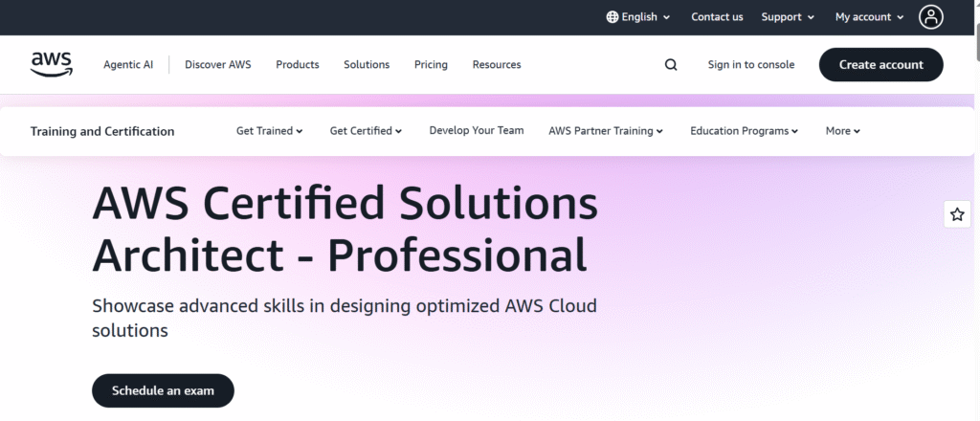
Task: Expand the English language dropdown
Action: click(x=638, y=17)
